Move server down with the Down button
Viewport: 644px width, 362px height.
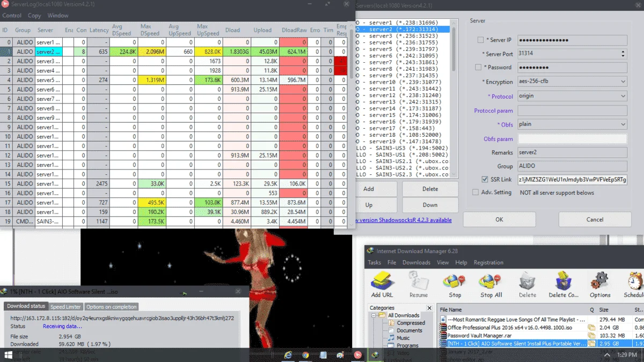[x=430, y=205]
